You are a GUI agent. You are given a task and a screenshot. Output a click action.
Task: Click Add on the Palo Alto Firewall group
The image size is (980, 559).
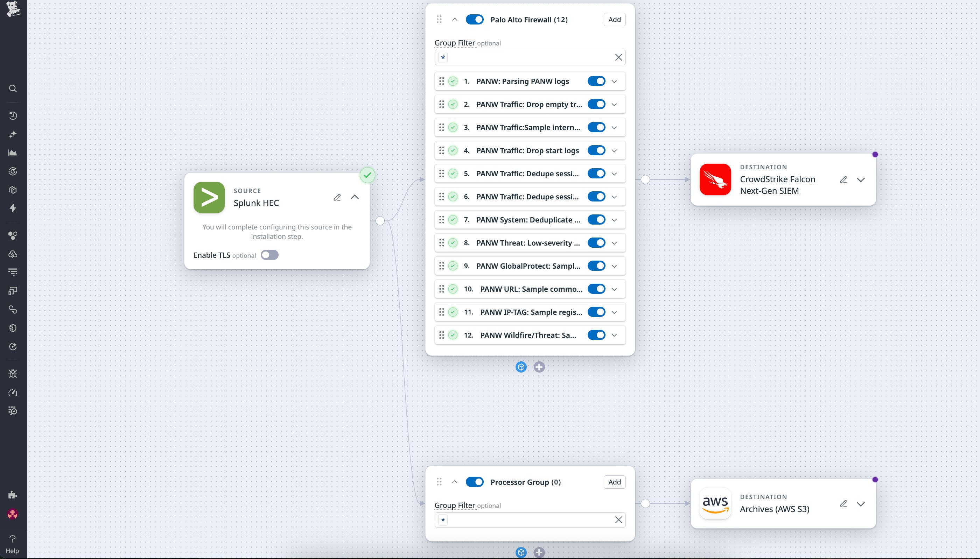point(614,19)
